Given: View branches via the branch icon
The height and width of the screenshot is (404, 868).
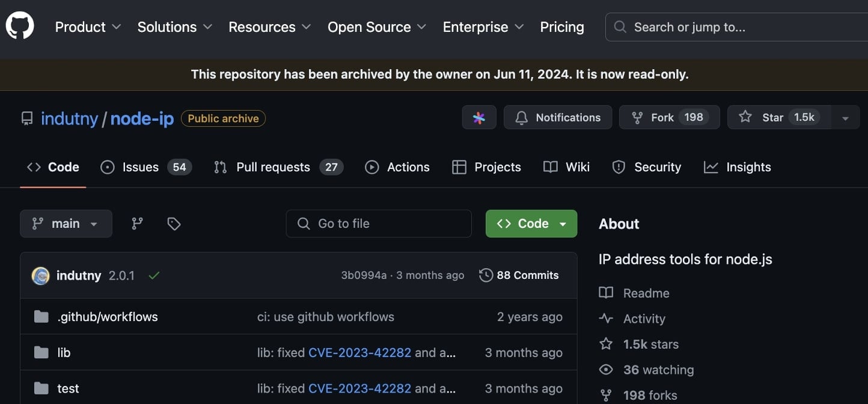Looking at the screenshot, I should pos(138,224).
